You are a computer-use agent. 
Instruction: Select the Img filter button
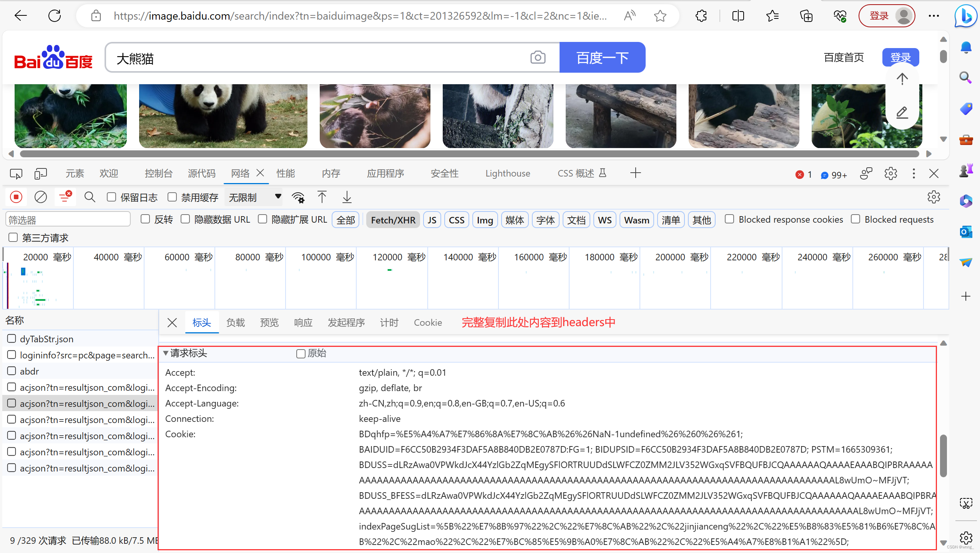coord(485,220)
